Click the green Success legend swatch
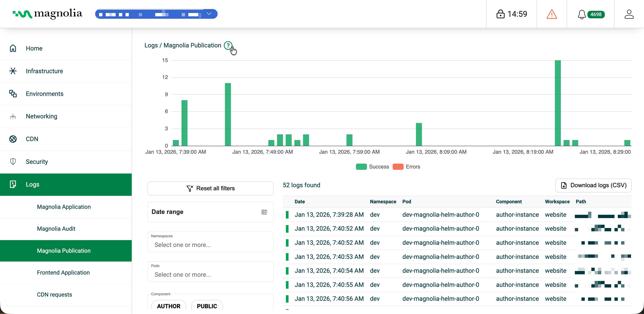 tap(361, 167)
